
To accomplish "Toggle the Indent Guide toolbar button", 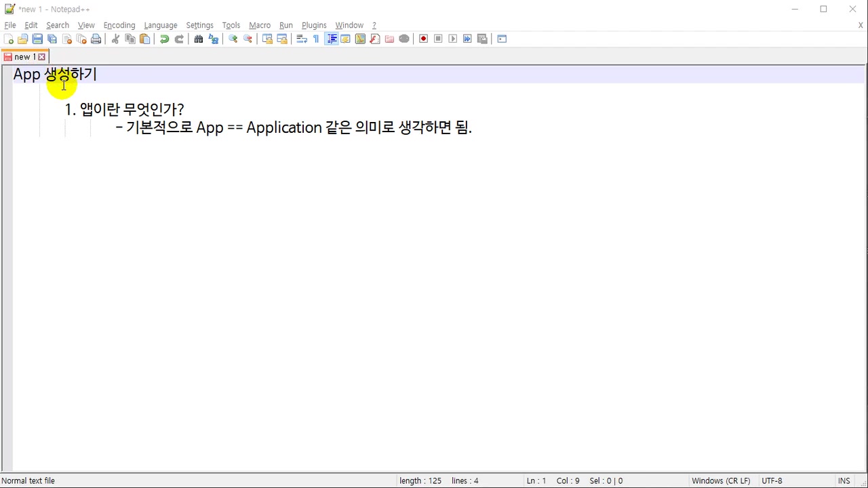I will click(332, 39).
